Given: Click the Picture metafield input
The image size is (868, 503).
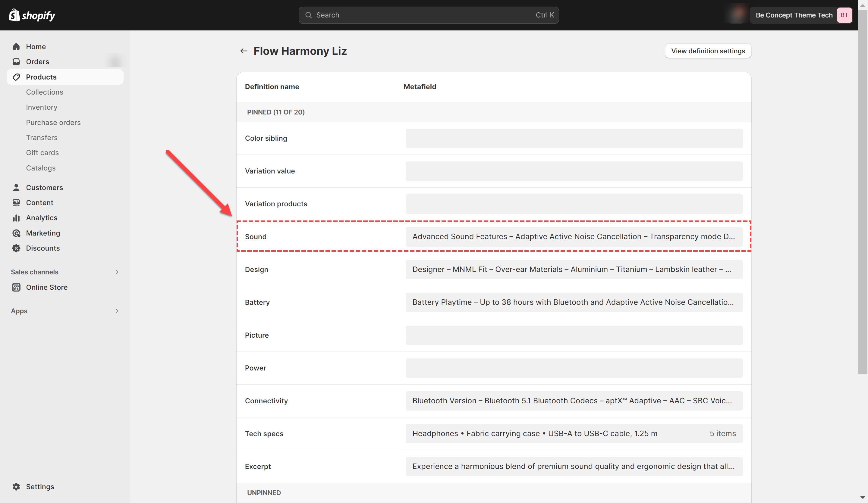Looking at the screenshot, I should click(574, 335).
